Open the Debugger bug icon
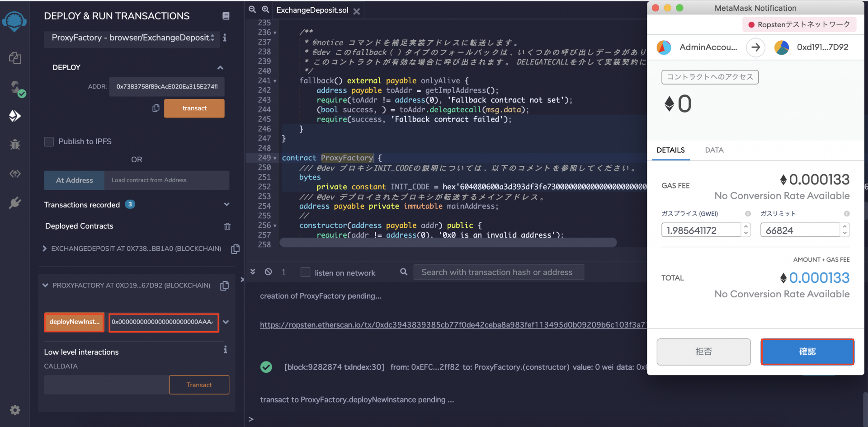This screenshot has width=868, height=427. coord(15,145)
